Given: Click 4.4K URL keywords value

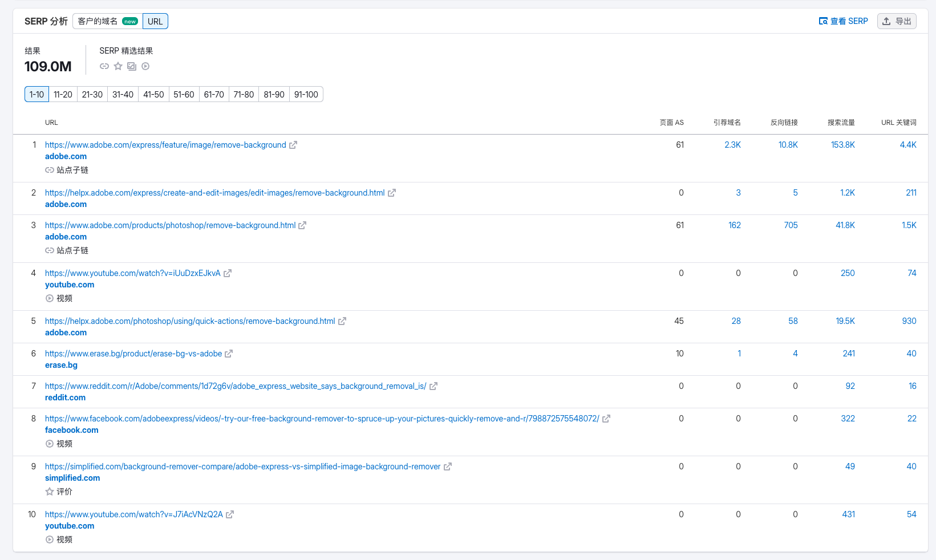Looking at the screenshot, I should 908,145.
